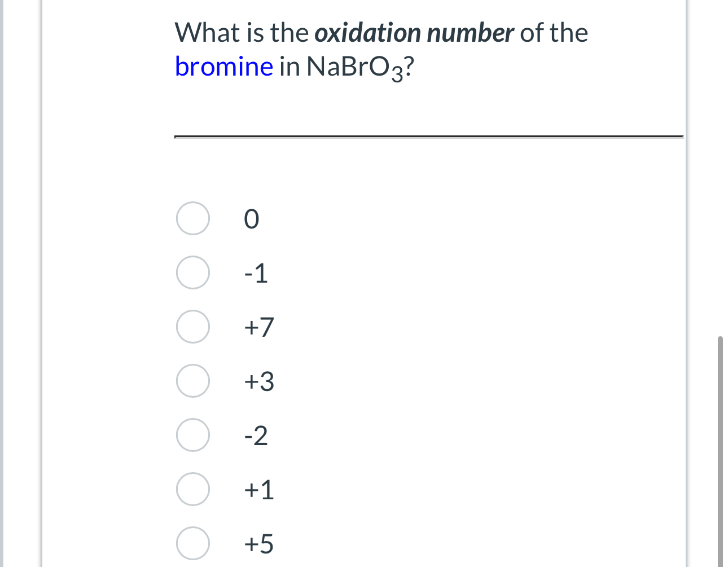Select the answer option +3

click(192, 381)
